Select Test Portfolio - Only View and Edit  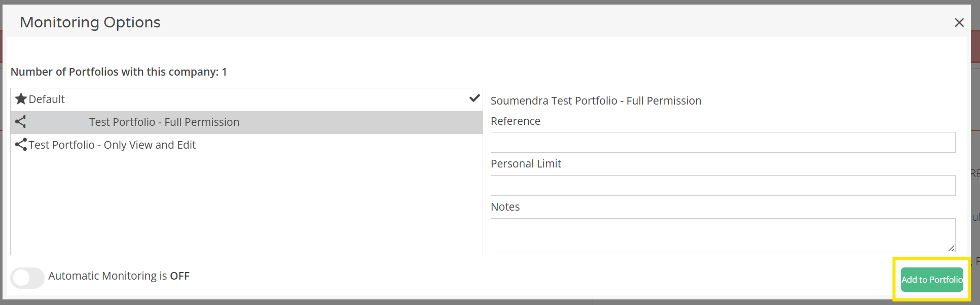coord(112,145)
